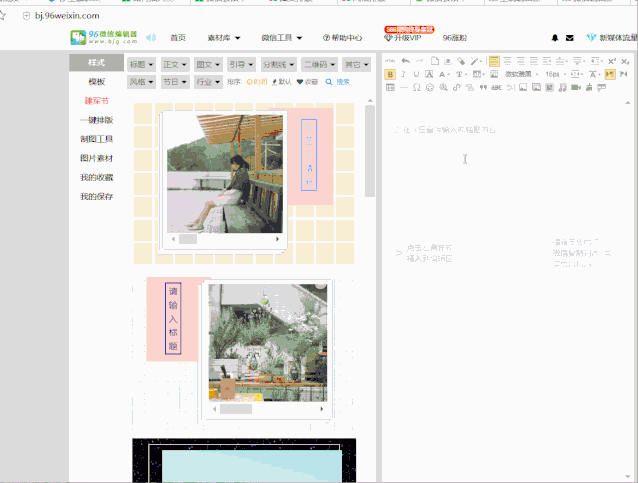Toggle justify text alignment
This screenshot has width=638, height=483.
click(x=534, y=61)
